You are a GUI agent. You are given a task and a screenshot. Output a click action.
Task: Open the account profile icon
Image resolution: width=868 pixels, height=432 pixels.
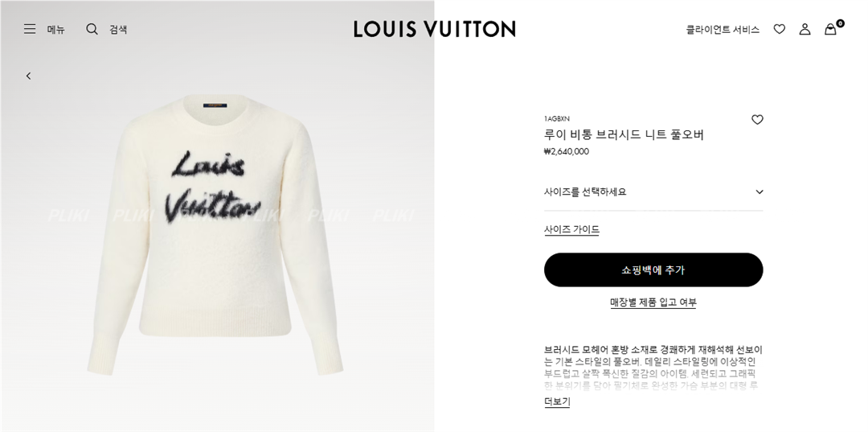805,29
